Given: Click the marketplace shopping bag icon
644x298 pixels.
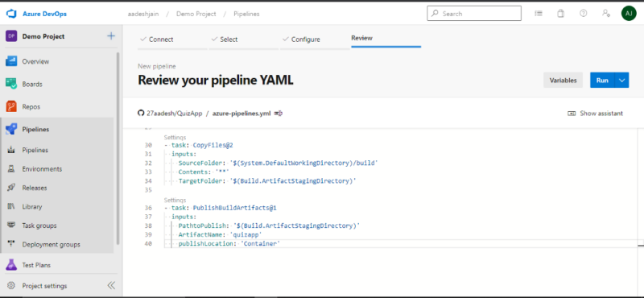Looking at the screenshot, I should tap(560, 14).
